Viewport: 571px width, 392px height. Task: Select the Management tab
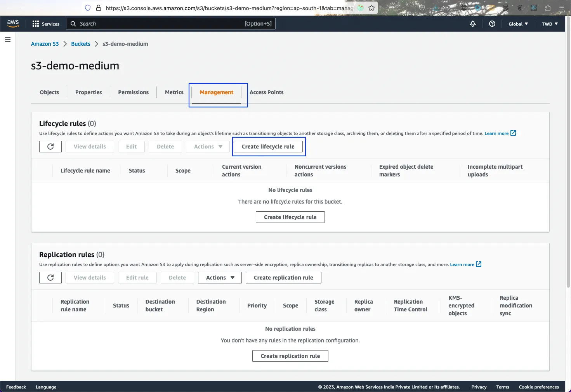[x=217, y=92]
